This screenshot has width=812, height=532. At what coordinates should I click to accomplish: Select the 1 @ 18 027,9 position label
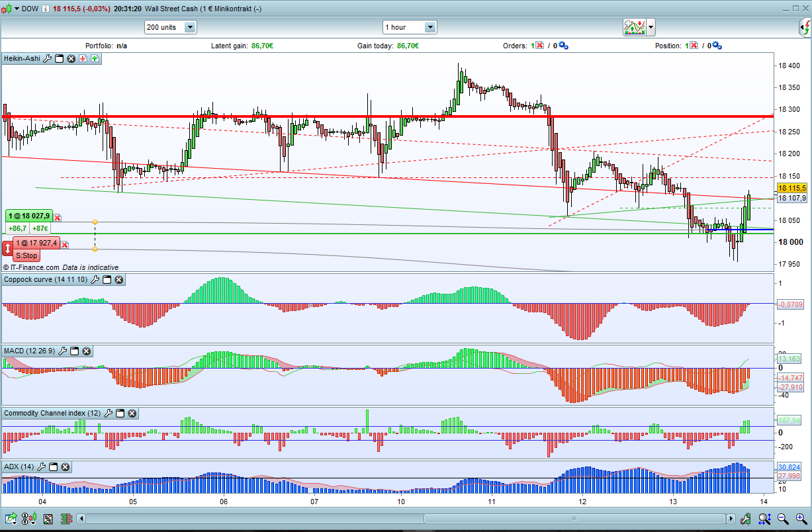[29, 216]
